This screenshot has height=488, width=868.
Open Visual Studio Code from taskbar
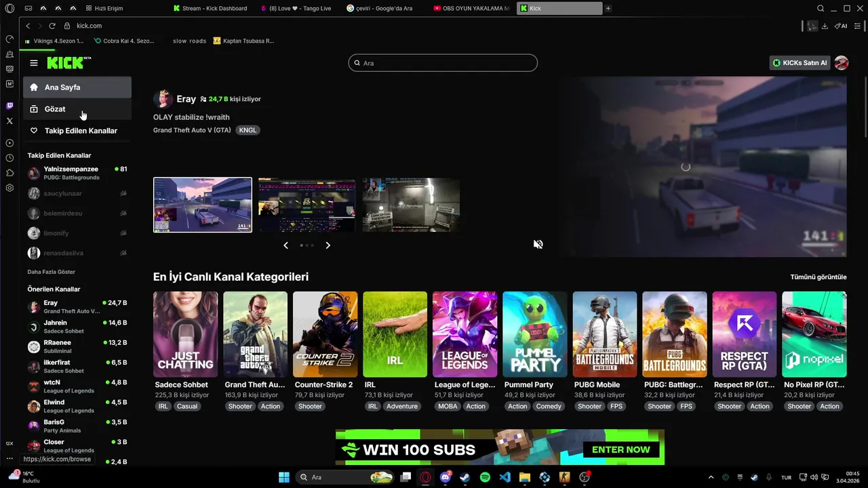[505, 477]
